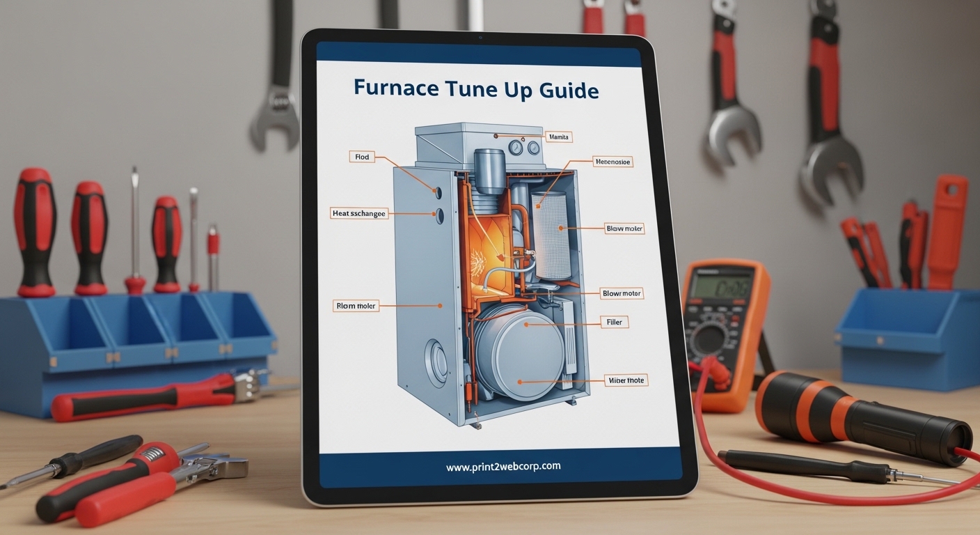Select the "Mamita" diagram label
The height and width of the screenshot is (535, 980).
coord(559,137)
